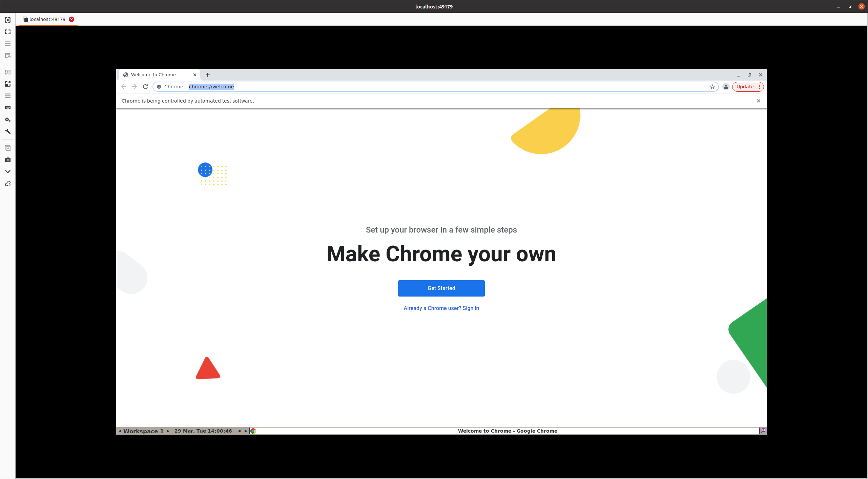Close the Welcome to Chrome tab
The image size is (868, 479).
click(195, 75)
